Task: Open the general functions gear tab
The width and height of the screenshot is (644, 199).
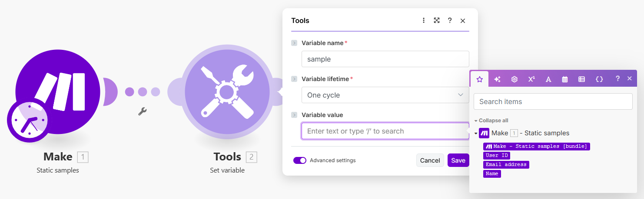Action: [x=515, y=79]
